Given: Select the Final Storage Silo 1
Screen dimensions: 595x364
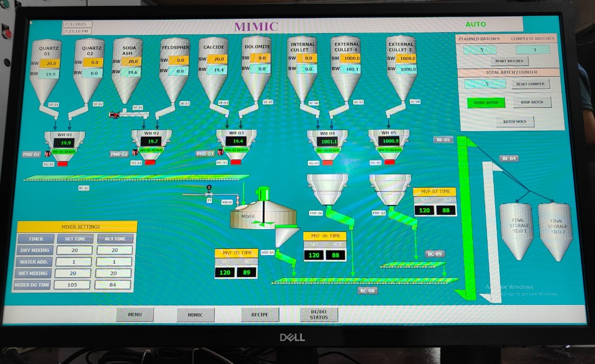Looking at the screenshot, I should coord(516,230).
